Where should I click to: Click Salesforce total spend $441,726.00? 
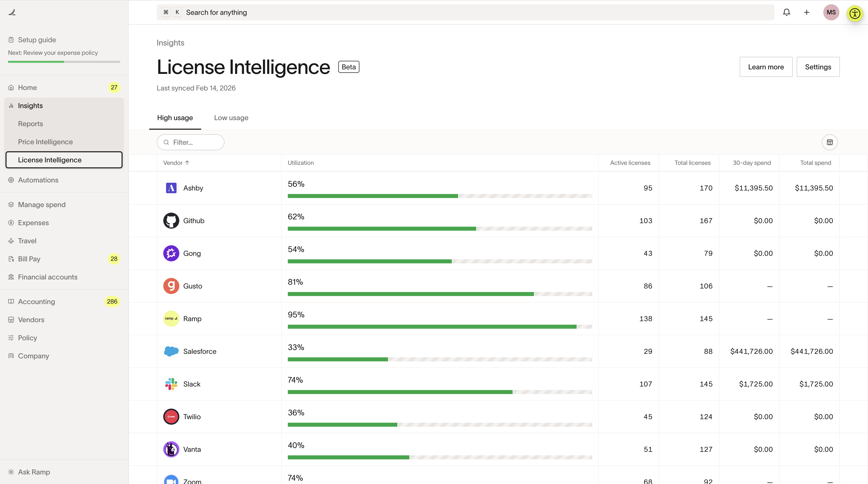tap(812, 351)
